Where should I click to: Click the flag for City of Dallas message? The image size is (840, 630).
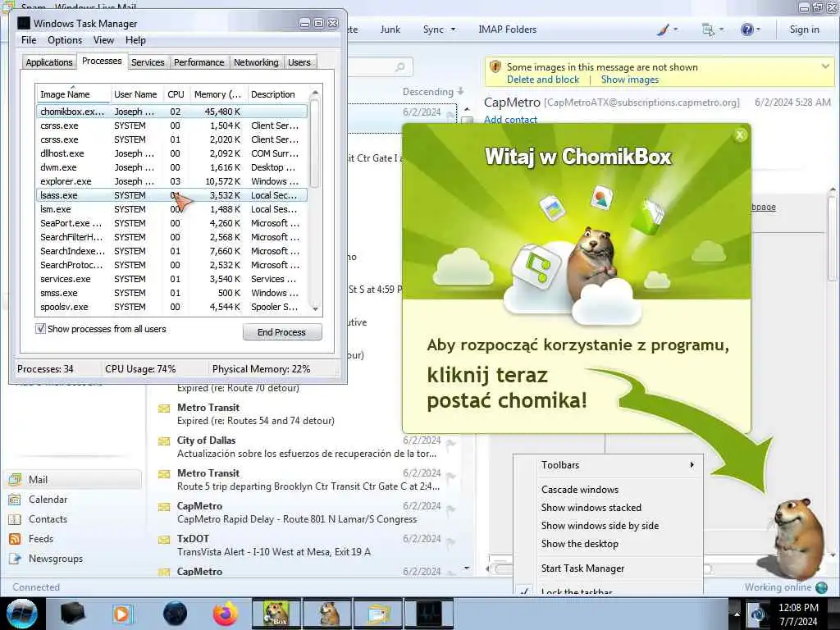click(450, 444)
